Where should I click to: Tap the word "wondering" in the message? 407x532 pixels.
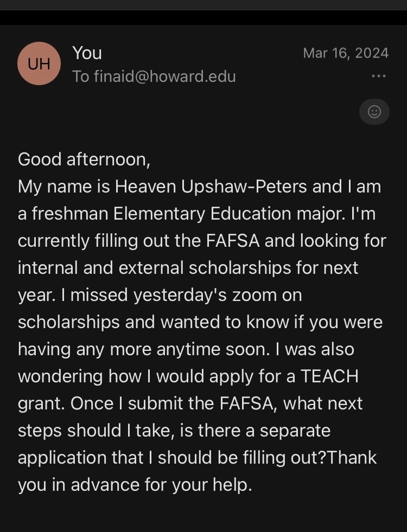click(60, 376)
